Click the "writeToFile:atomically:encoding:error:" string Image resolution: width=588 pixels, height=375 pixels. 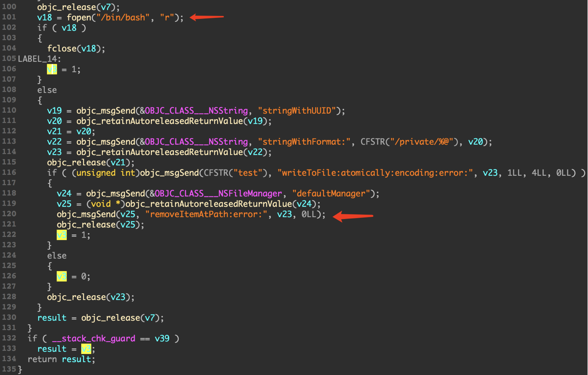pyautogui.click(x=375, y=173)
